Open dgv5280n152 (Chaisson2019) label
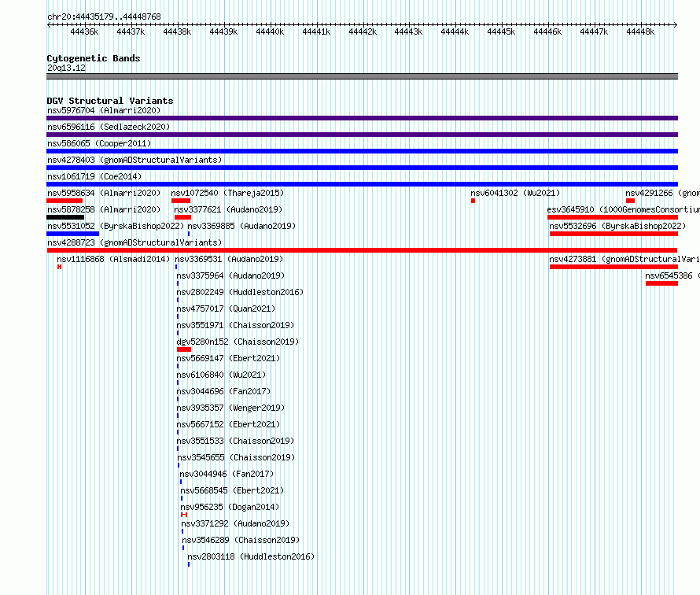This screenshot has width=700, height=595. click(238, 342)
